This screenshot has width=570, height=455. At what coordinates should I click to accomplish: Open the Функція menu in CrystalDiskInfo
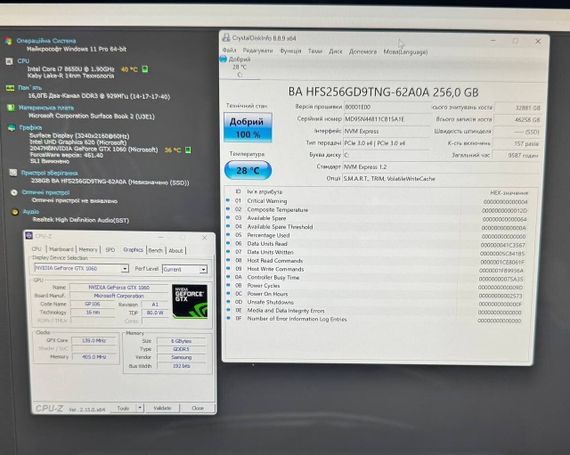[x=290, y=51]
